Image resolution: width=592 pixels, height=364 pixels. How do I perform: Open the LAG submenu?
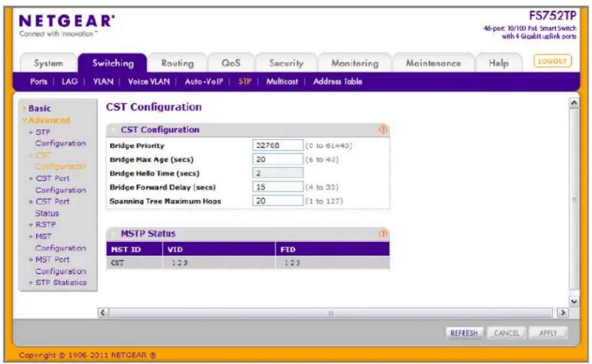(x=69, y=81)
